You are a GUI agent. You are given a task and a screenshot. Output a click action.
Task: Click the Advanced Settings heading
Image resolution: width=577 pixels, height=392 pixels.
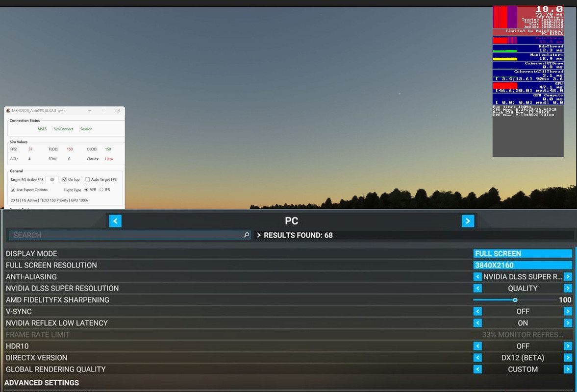pyautogui.click(x=42, y=383)
